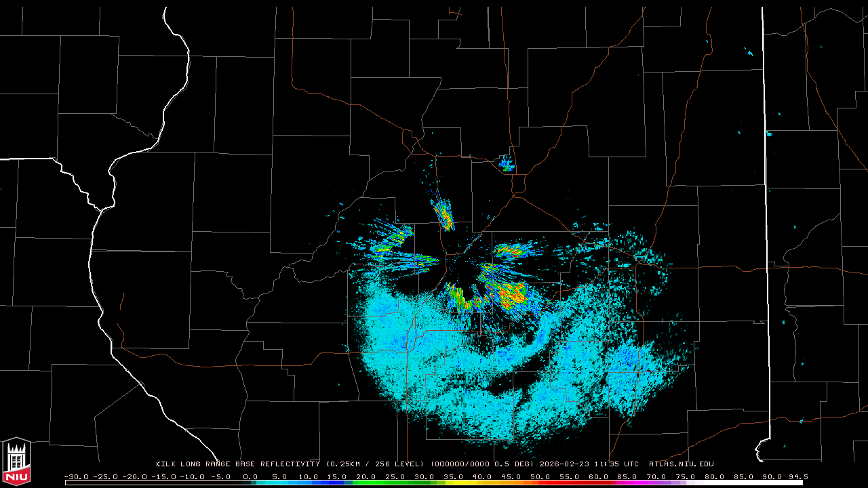Select the 50.0 label on reflectivity scale
Screen dimensions: 868x488
540,477
